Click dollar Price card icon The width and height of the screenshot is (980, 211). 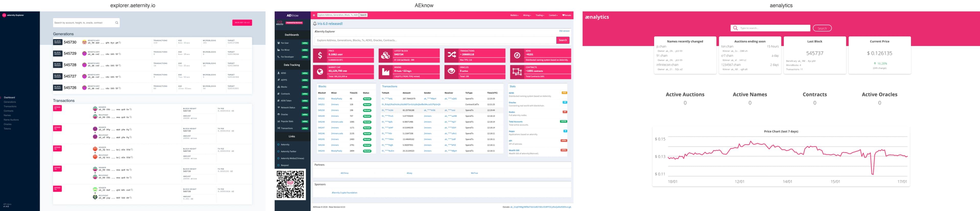pos(320,55)
